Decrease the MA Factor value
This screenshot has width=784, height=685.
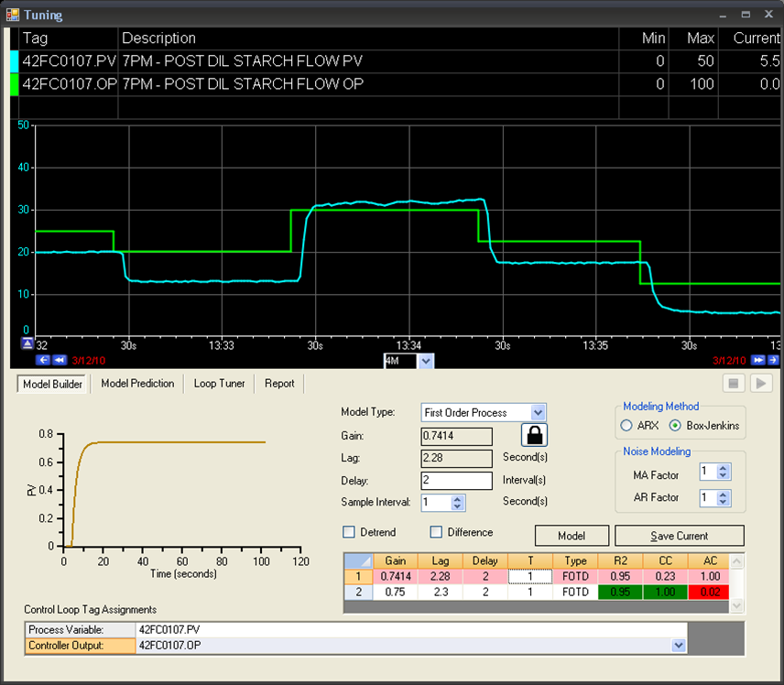[723, 475]
